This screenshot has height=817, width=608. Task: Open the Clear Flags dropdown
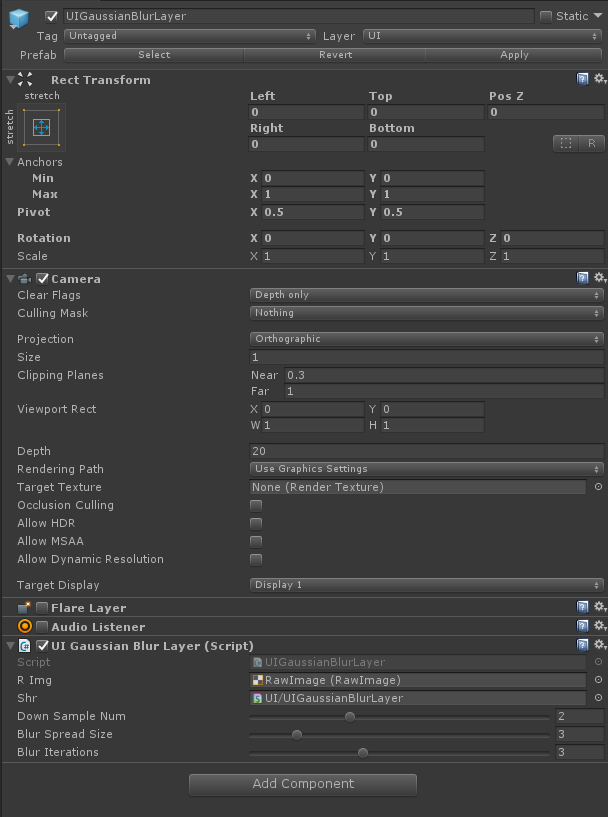tap(426, 295)
